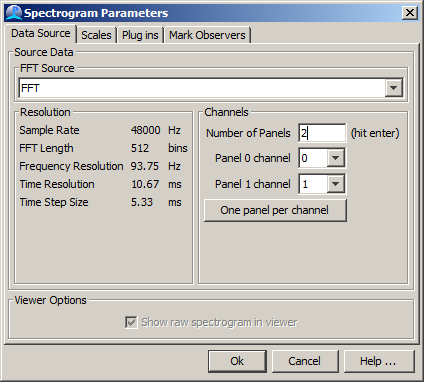Confirm settings with the Ok button
Screen dimensions: 424x382
(x=237, y=361)
